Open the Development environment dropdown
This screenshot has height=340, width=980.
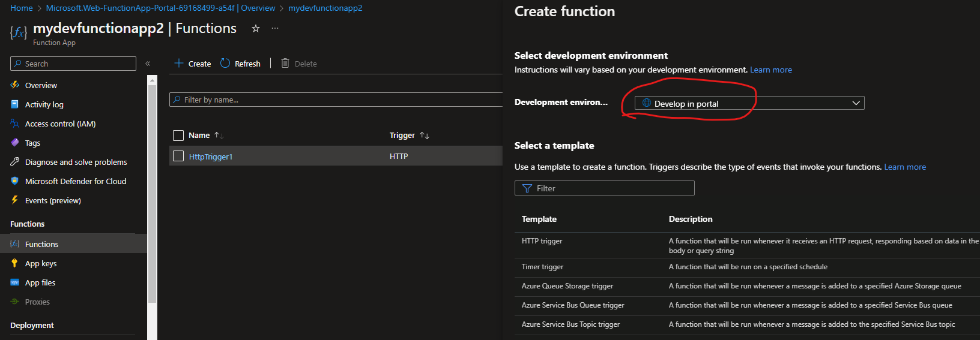click(749, 103)
